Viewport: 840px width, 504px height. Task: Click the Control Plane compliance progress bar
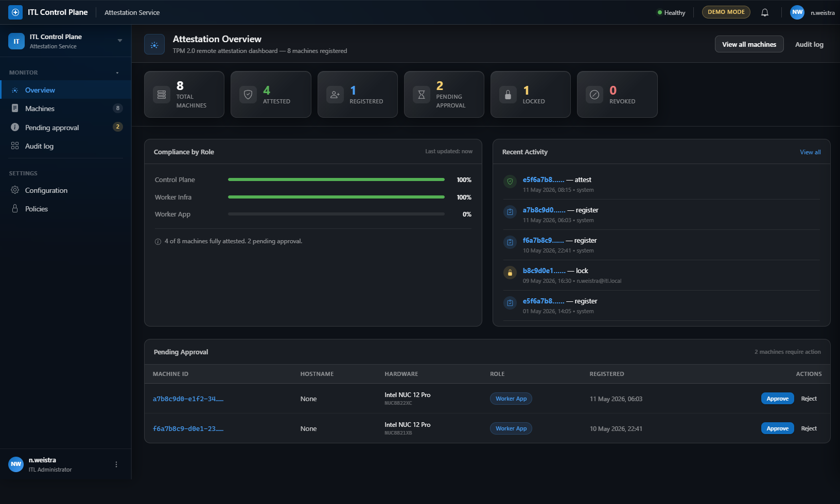[x=336, y=179]
